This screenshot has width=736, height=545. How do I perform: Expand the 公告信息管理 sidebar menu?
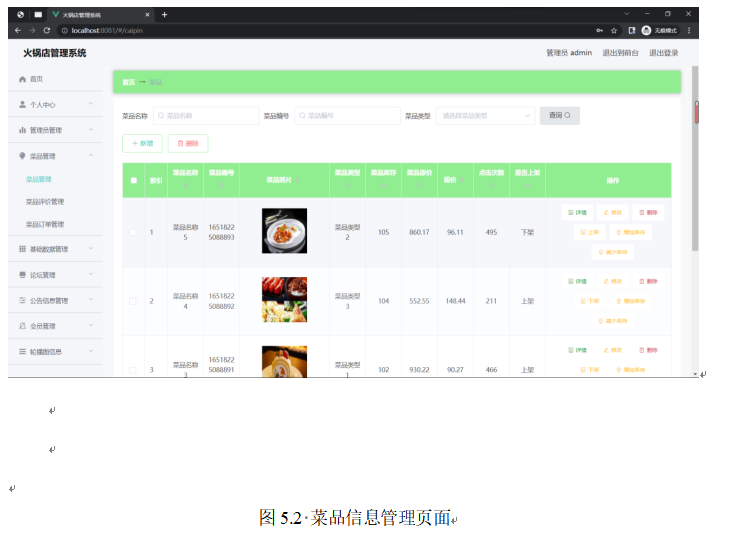[x=55, y=300]
